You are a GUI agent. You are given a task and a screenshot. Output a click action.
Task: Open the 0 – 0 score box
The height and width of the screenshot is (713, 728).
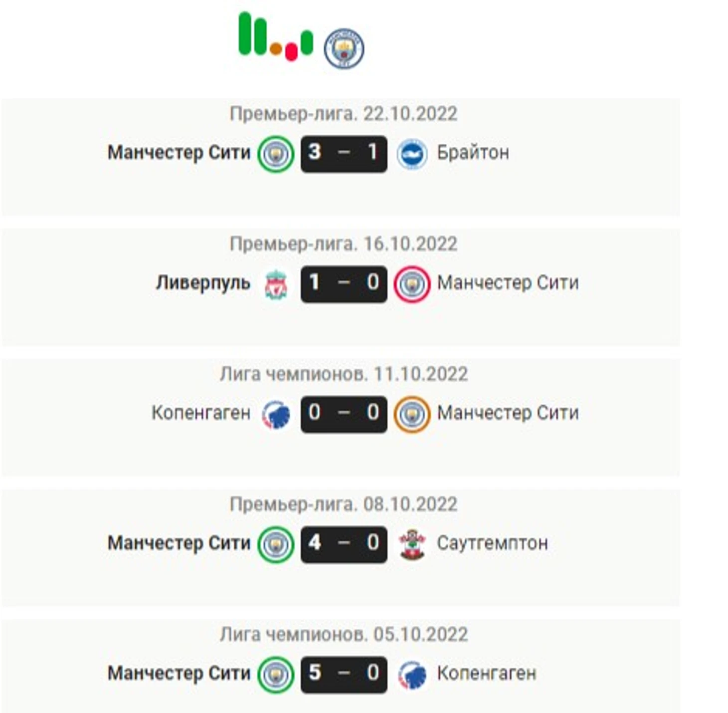tap(344, 414)
